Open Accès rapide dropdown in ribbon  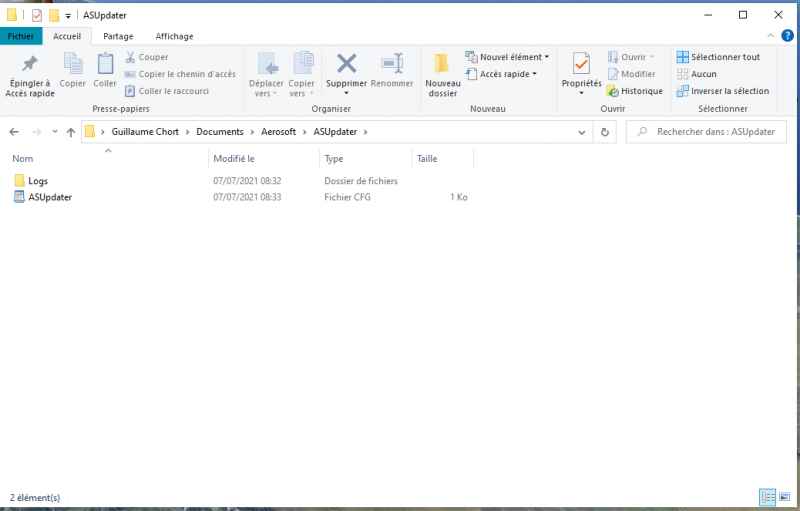tap(501, 74)
